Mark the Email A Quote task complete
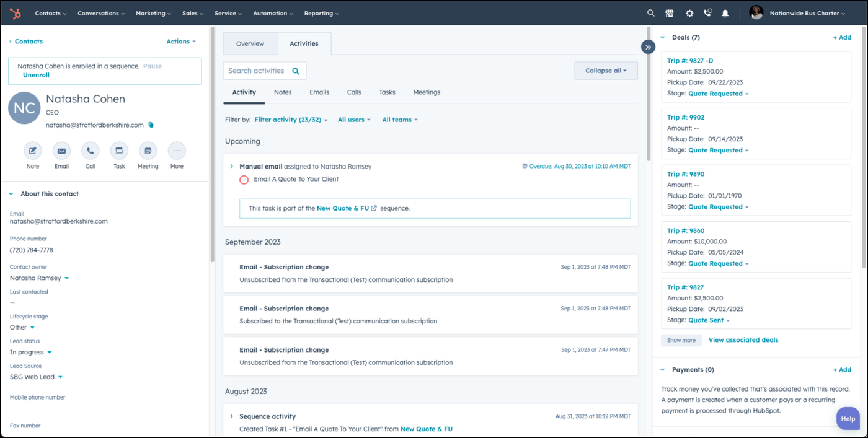868x438 pixels. point(244,180)
